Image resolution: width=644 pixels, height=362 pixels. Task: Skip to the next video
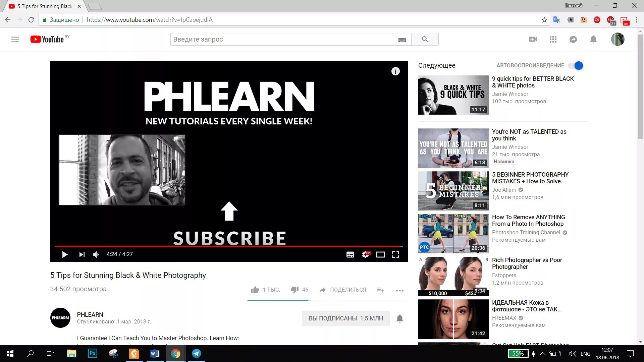82,254
